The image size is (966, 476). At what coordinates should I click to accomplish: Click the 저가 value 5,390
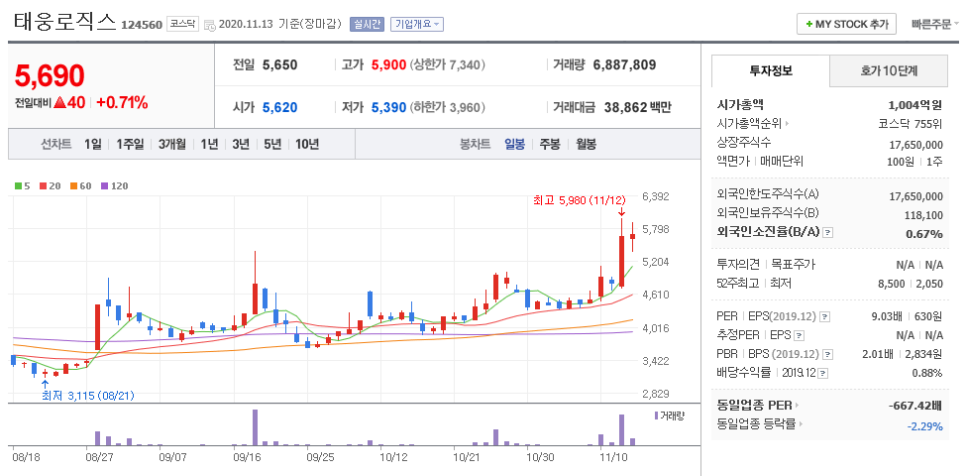[x=389, y=107]
